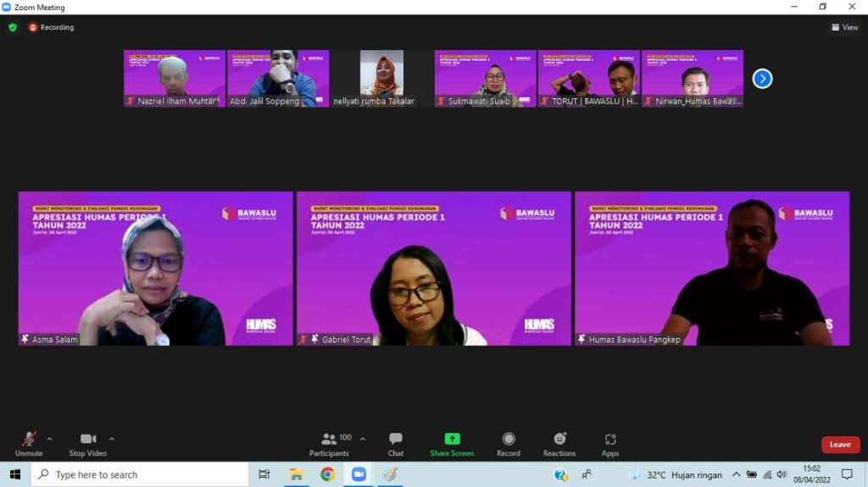868x487 pixels.
Task: Select Nirwan_Humas Bawaslu video thumbnail
Action: click(692, 79)
